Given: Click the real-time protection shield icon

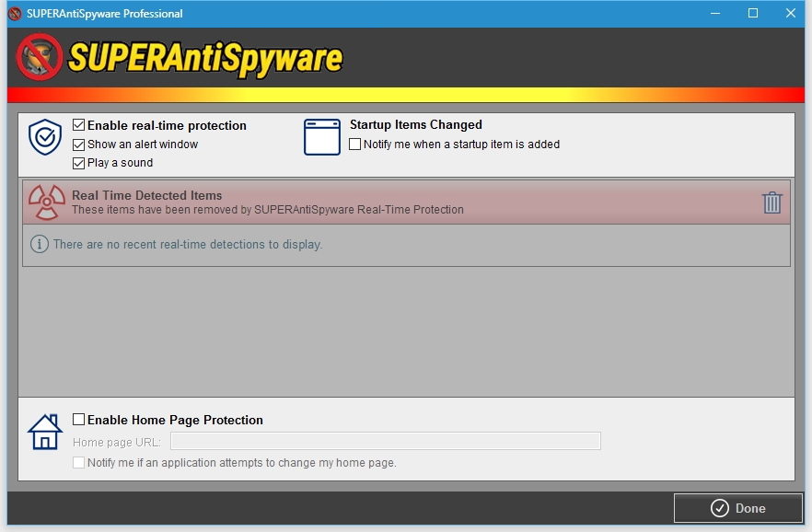Looking at the screenshot, I should (44, 137).
